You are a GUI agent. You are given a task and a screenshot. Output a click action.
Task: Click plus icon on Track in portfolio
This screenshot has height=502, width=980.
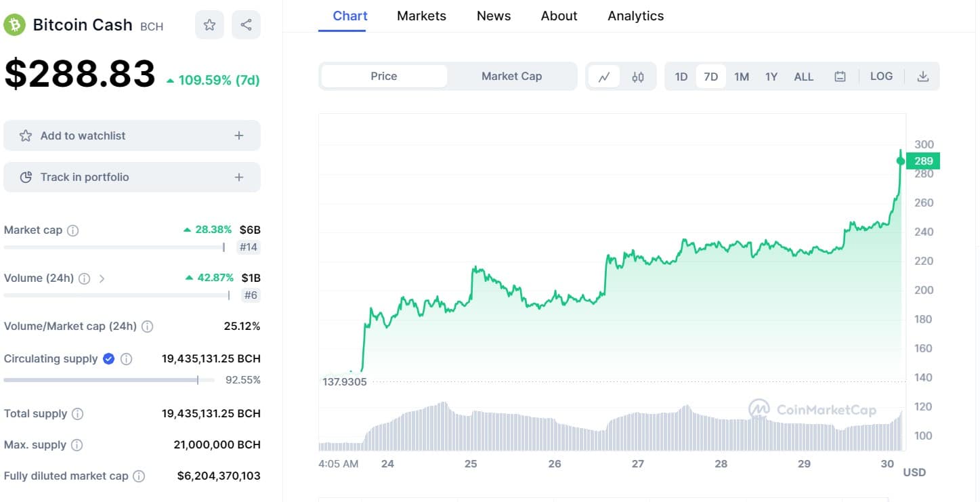coord(239,177)
